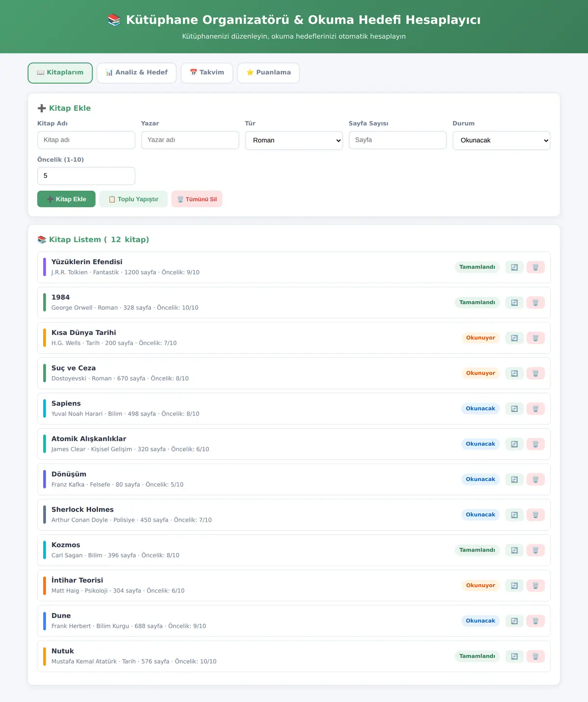Remove İntihar Teorisi with trash icon

tap(536, 585)
